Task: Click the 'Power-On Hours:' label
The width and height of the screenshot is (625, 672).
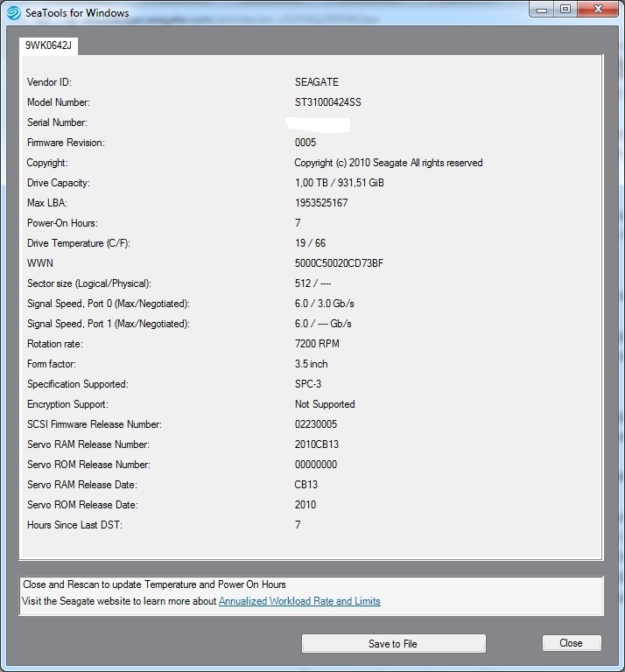Action: (x=62, y=223)
